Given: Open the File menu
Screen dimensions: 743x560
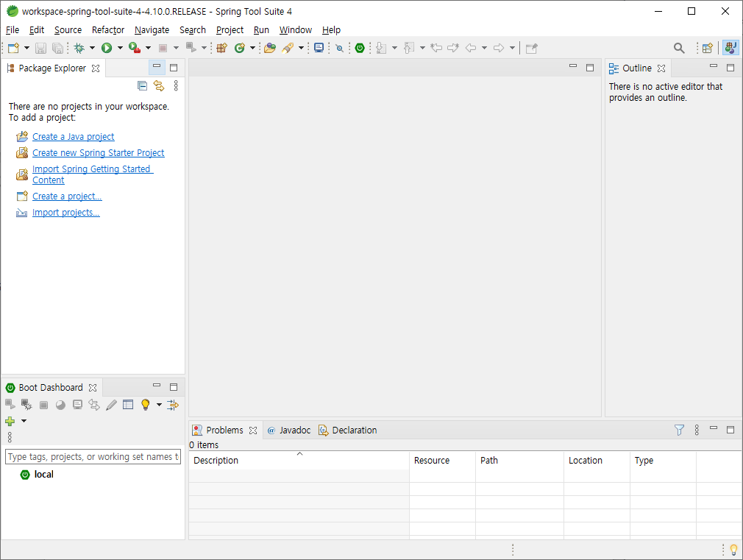Looking at the screenshot, I should pos(13,30).
